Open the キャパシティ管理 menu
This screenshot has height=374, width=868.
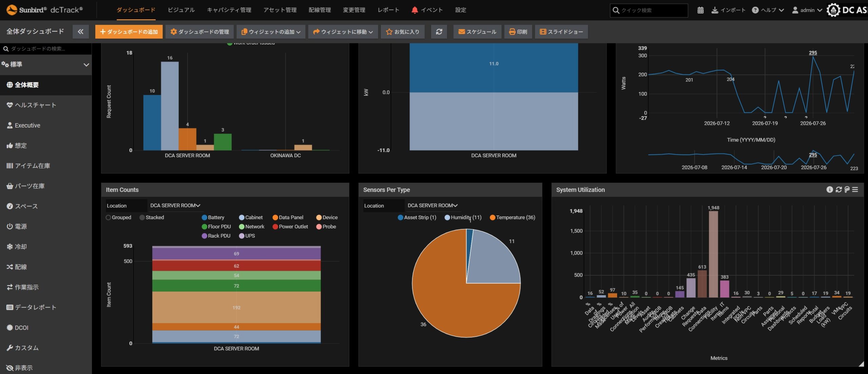pos(229,10)
